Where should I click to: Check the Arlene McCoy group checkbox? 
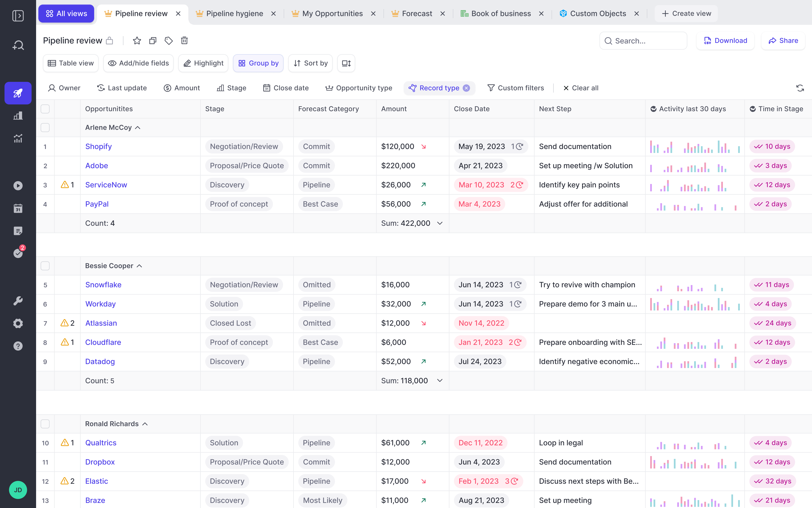point(45,127)
